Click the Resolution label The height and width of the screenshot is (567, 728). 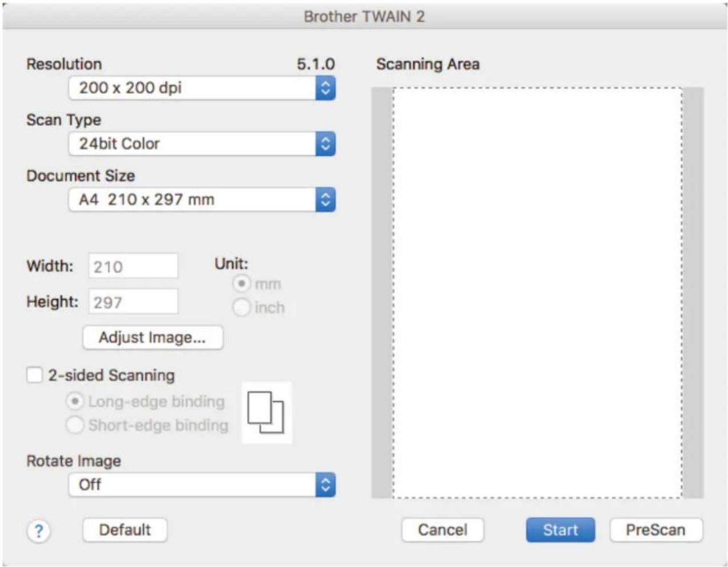point(64,64)
